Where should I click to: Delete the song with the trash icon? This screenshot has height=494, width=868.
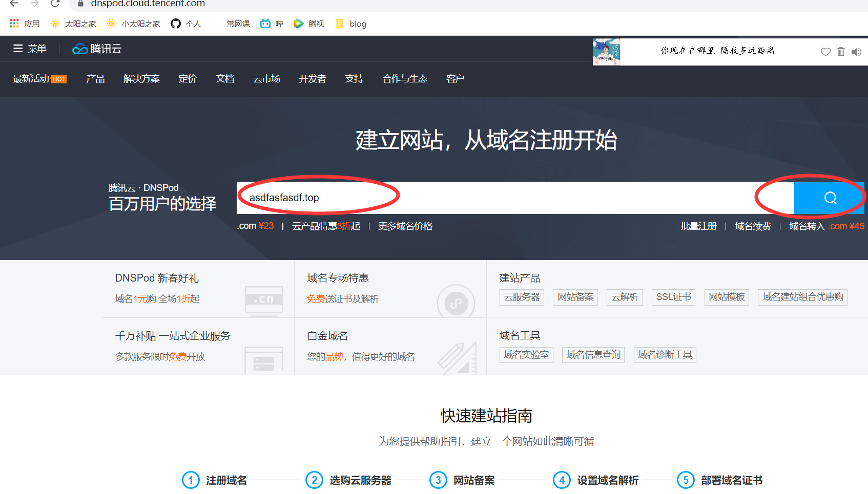[x=841, y=52]
